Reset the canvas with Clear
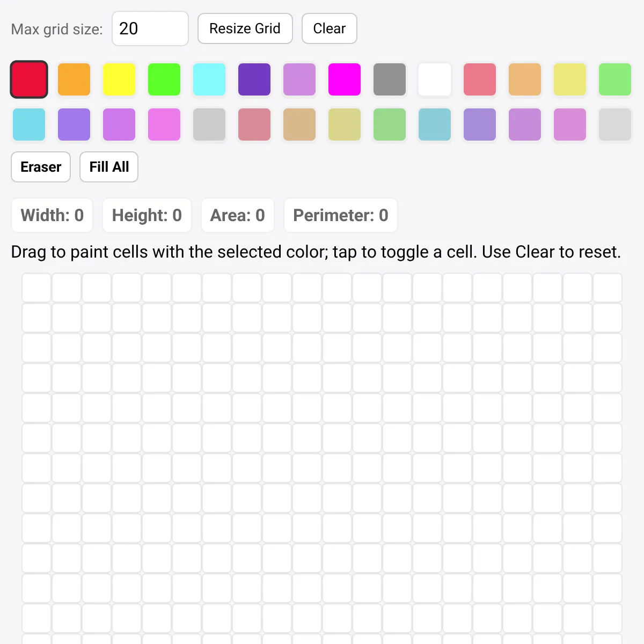 coord(330,28)
